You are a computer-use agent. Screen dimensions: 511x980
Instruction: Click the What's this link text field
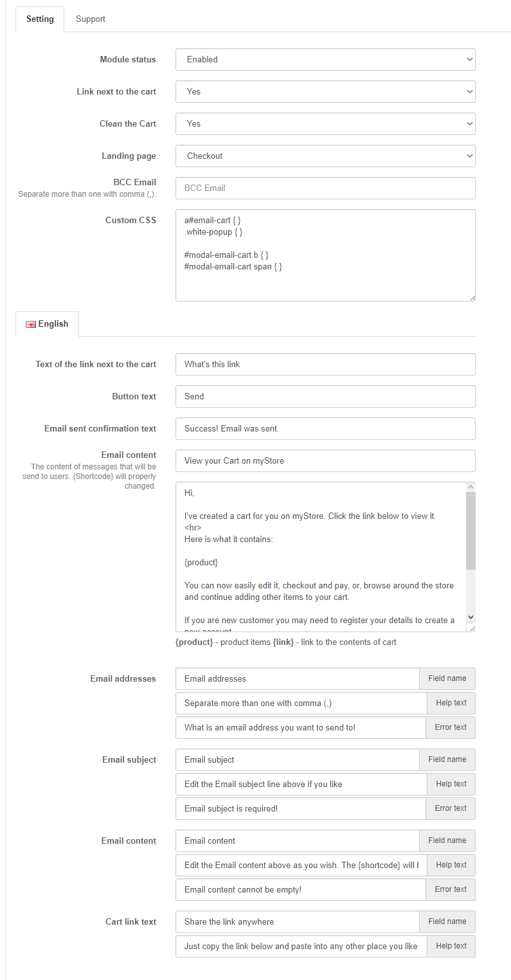(x=325, y=364)
